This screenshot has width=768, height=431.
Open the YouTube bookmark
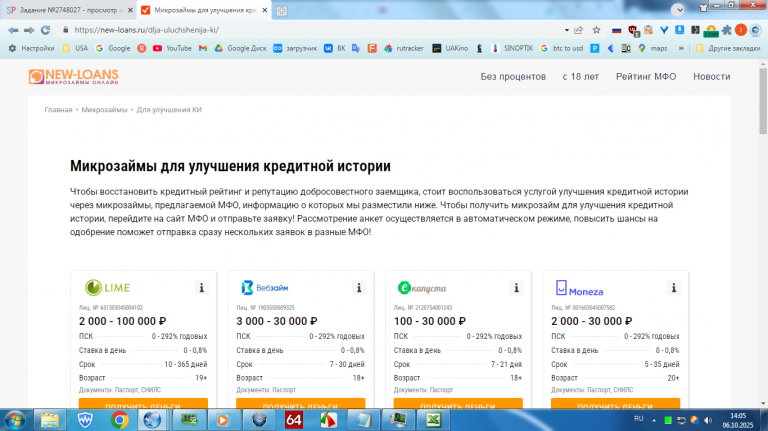point(172,48)
